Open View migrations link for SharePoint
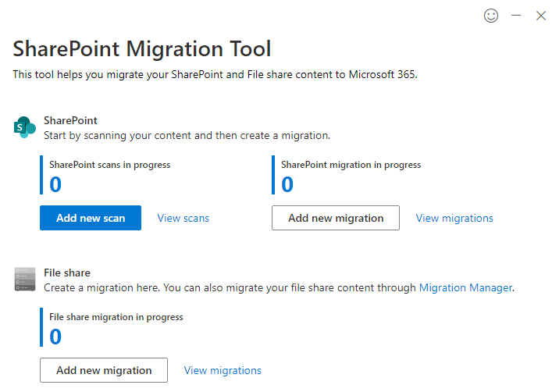This screenshot has width=552, height=392. [x=454, y=219]
